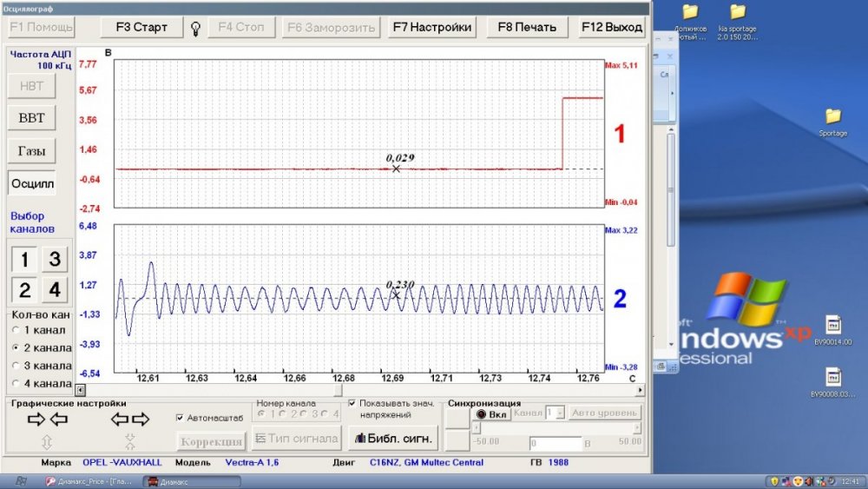Image resolution: width=868 pixels, height=489 pixels.
Task: Click the horizontal compress arrows icon
Action: click(48, 420)
